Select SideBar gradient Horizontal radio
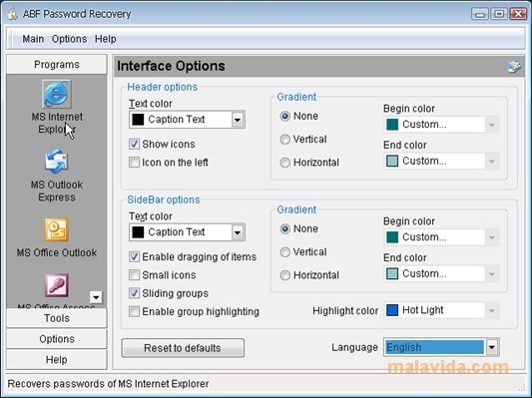 [x=285, y=275]
